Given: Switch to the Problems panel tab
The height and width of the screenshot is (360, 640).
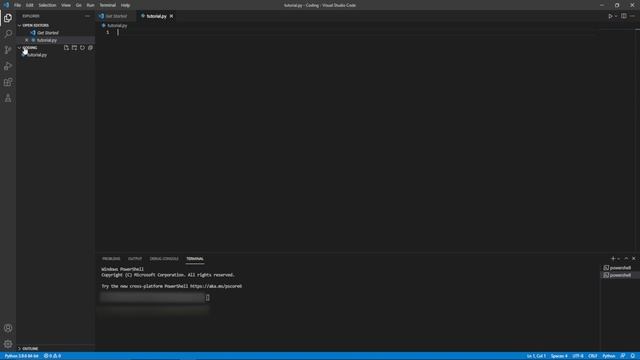Looking at the screenshot, I should click(x=111, y=259).
